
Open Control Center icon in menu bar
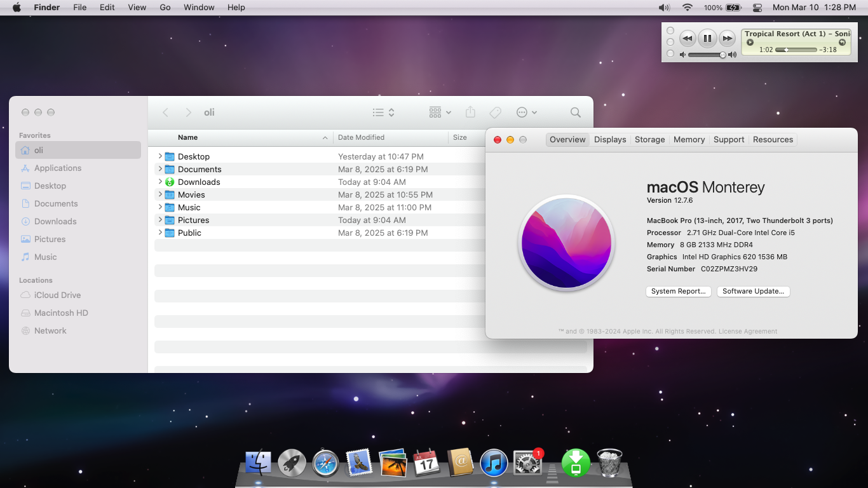pyautogui.click(x=757, y=8)
